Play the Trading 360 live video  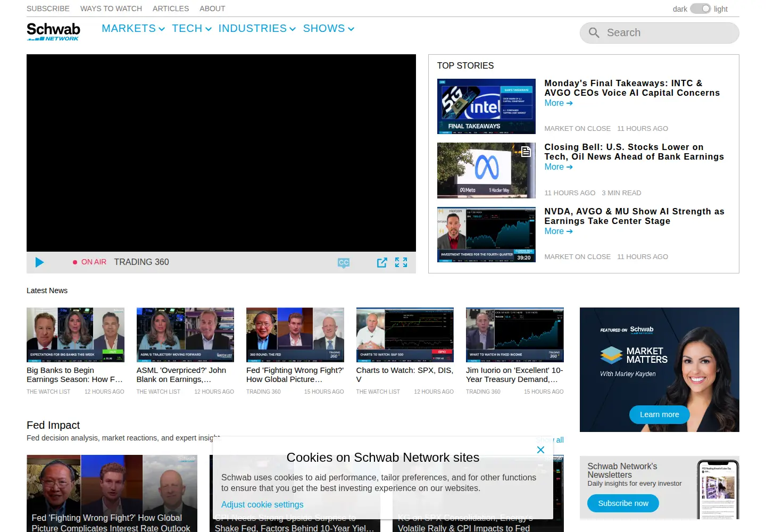pyautogui.click(x=39, y=262)
